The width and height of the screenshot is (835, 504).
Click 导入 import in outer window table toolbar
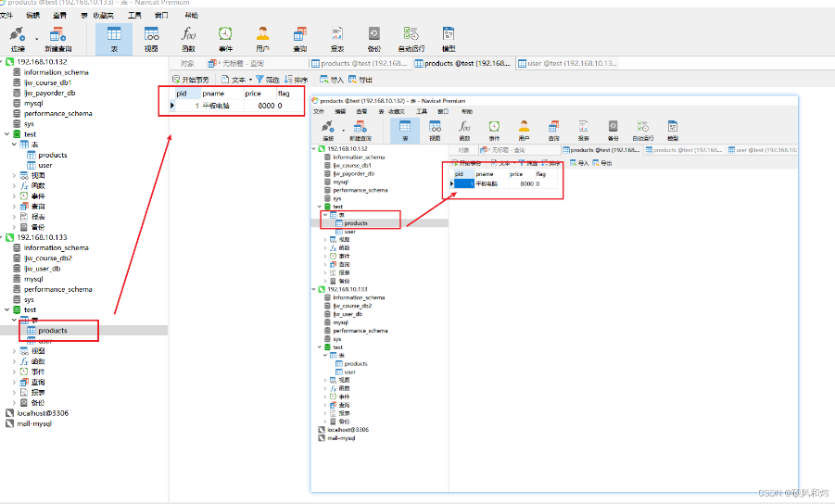(x=331, y=80)
